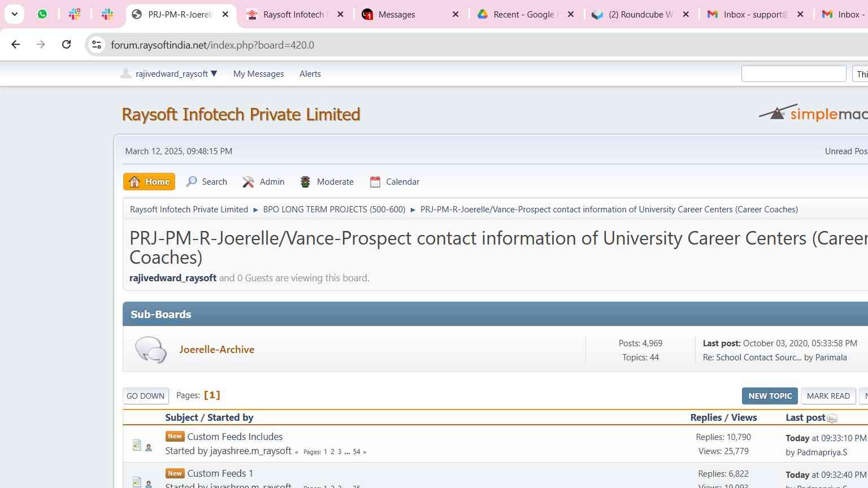Open rajivedward_raysoft user dropdown menu
The image size is (868, 488).
(x=176, y=74)
